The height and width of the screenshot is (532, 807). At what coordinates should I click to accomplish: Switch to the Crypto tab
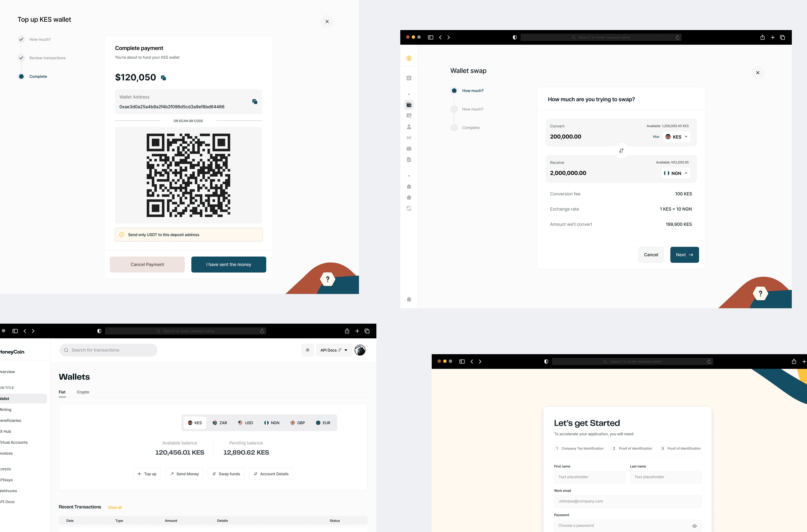click(x=83, y=392)
